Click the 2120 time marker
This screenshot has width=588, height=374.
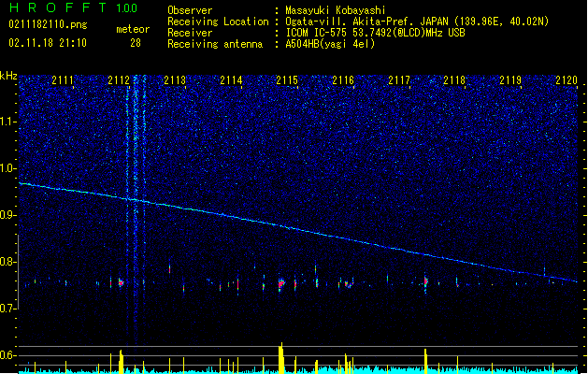[x=566, y=79]
